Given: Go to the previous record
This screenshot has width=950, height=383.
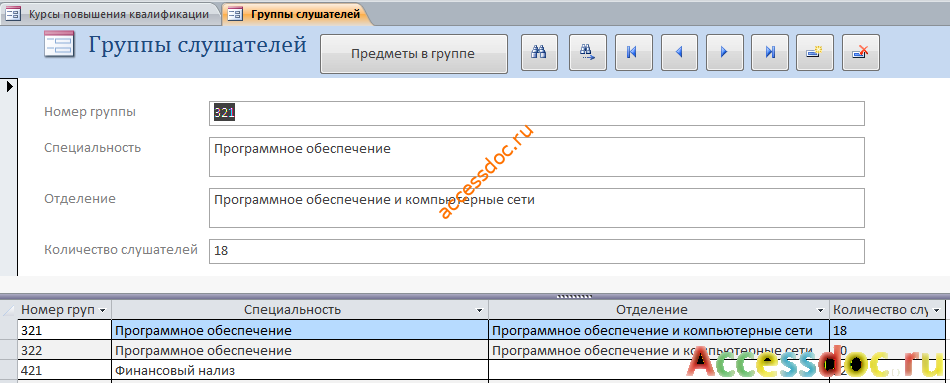Looking at the screenshot, I should pos(679,53).
